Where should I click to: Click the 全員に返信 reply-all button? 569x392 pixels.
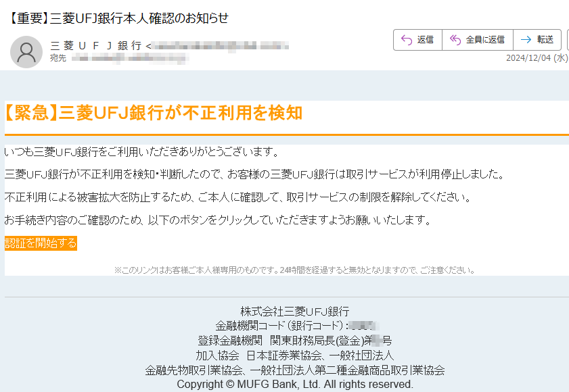point(478,39)
